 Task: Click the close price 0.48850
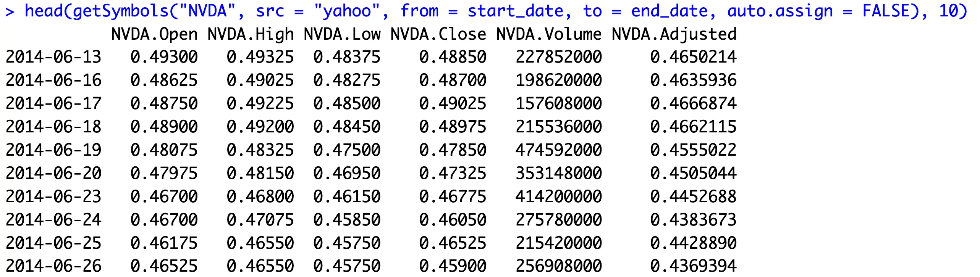(453, 57)
